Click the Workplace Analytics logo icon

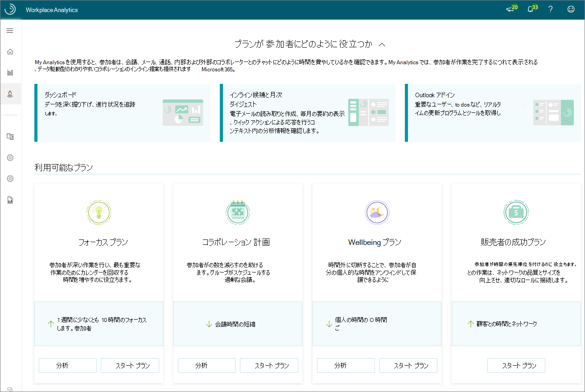tap(10, 9)
